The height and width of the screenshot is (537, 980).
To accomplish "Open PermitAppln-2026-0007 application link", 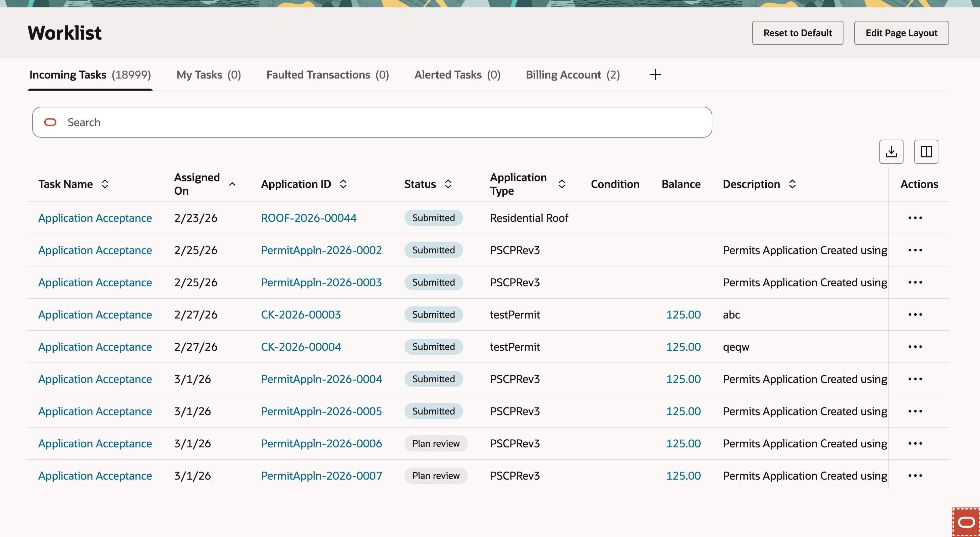I will click(321, 476).
